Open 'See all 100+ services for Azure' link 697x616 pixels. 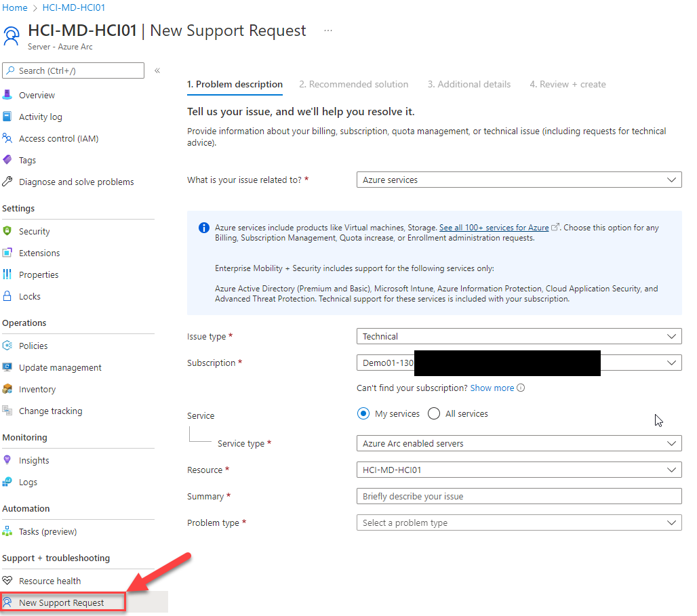[x=494, y=228]
